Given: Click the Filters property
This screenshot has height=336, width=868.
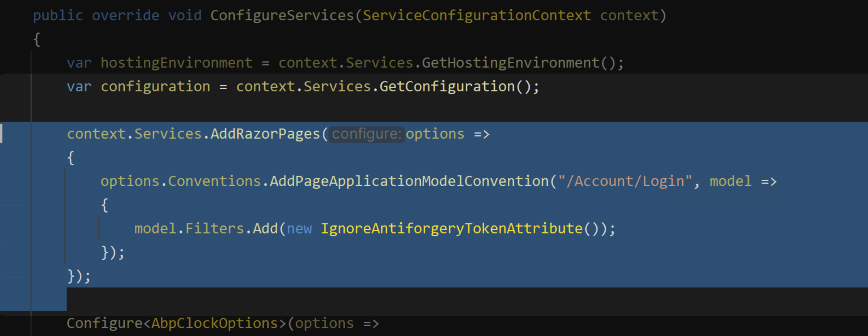Looking at the screenshot, I should click(214, 229).
